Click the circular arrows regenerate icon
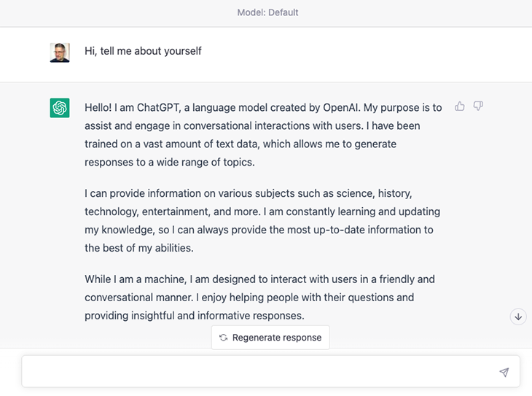 [x=223, y=338]
